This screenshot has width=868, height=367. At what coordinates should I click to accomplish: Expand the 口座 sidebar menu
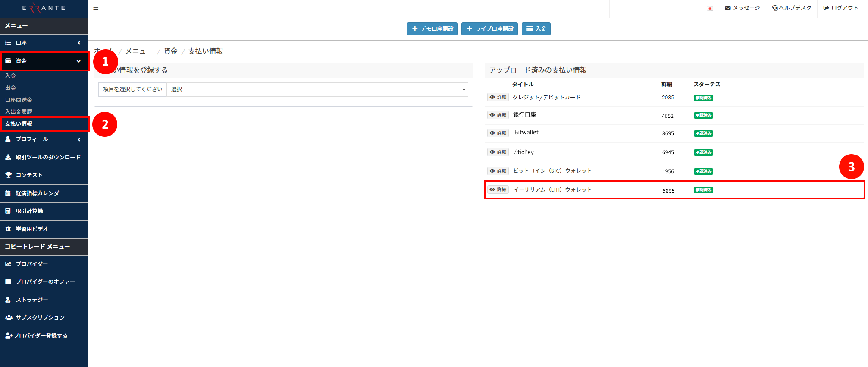[43, 43]
